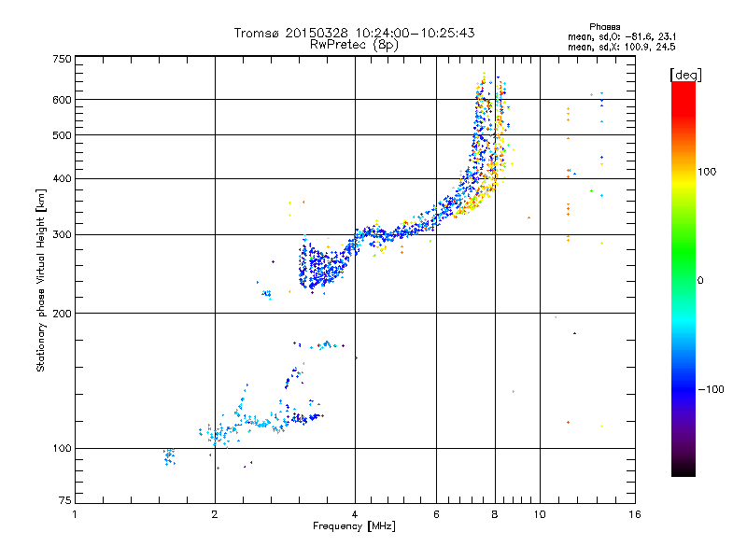Viewport: 747px width, 560px height.
Task: Click the 750 km tick label
Action: (62, 59)
